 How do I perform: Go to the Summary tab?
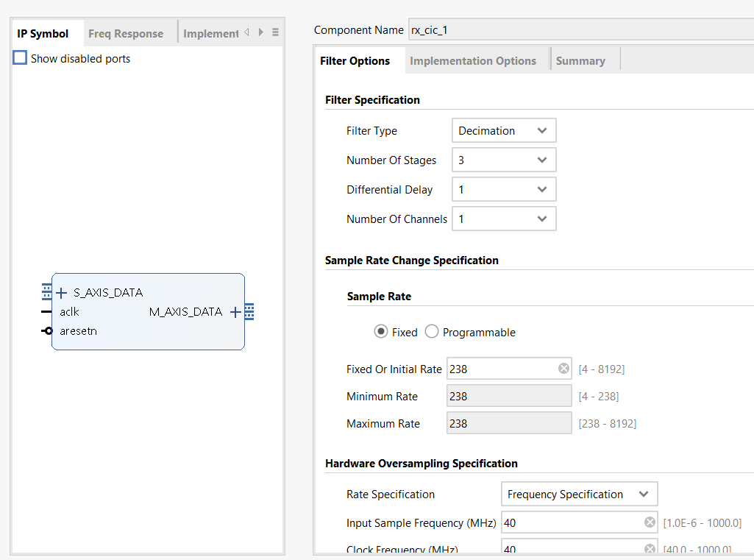[x=580, y=61]
